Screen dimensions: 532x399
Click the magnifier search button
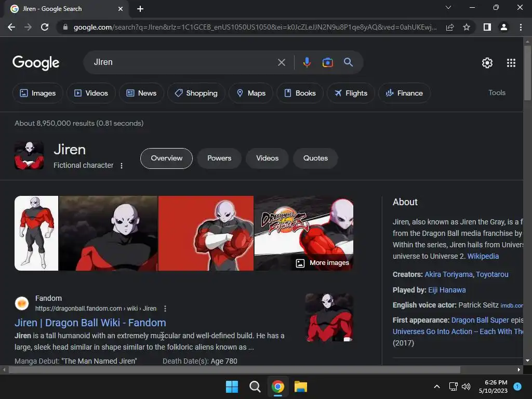(x=348, y=62)
